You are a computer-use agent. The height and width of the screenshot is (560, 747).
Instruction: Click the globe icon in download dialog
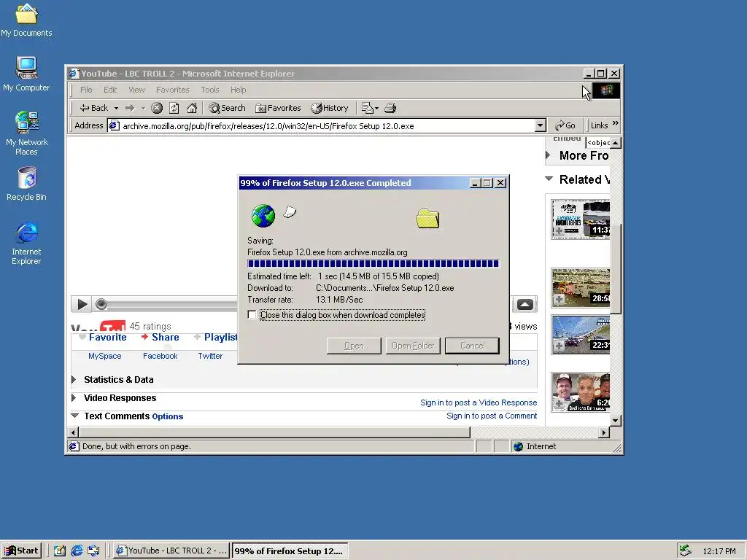[263, 216]
